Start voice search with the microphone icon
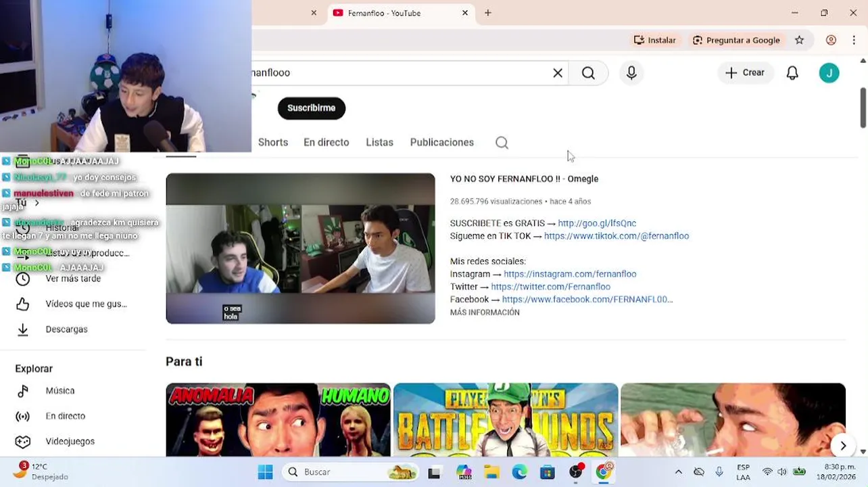 pos(631,73)
